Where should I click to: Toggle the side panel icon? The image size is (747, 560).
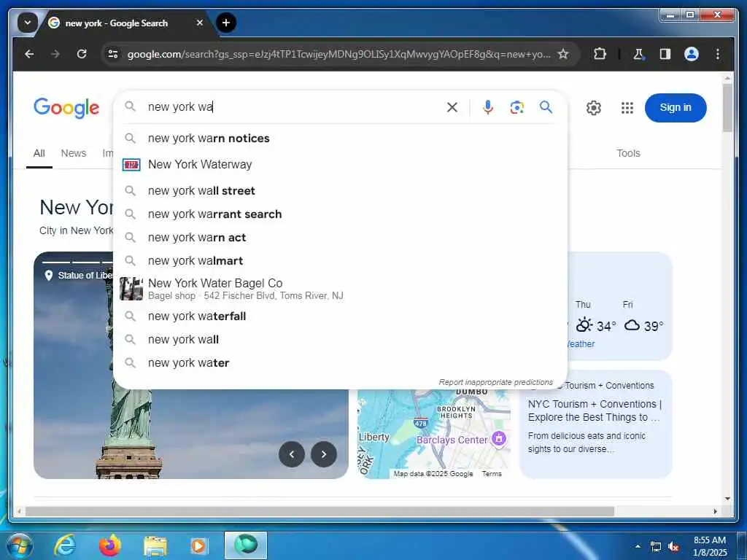tap(665, 54)
